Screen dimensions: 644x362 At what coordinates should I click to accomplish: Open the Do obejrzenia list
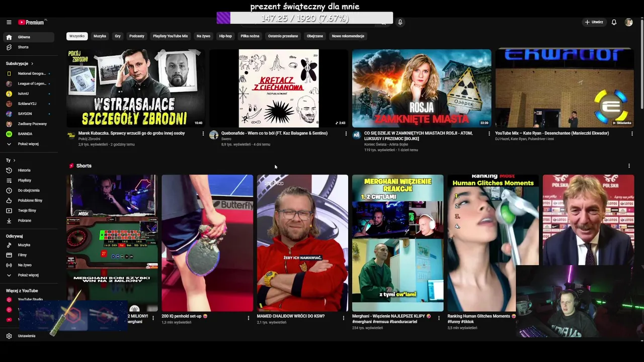click(x=29, y=191)
